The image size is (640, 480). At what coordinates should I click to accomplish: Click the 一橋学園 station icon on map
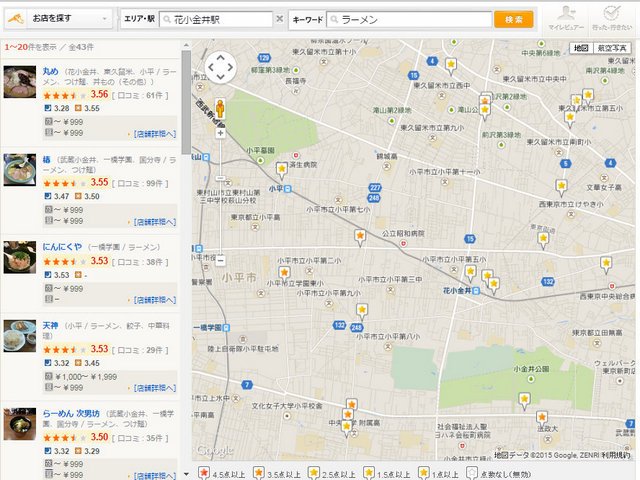click(227, 327)
